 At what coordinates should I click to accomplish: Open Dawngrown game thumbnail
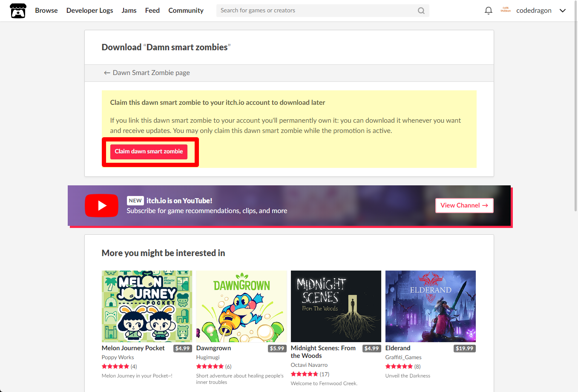pos(242,306)
